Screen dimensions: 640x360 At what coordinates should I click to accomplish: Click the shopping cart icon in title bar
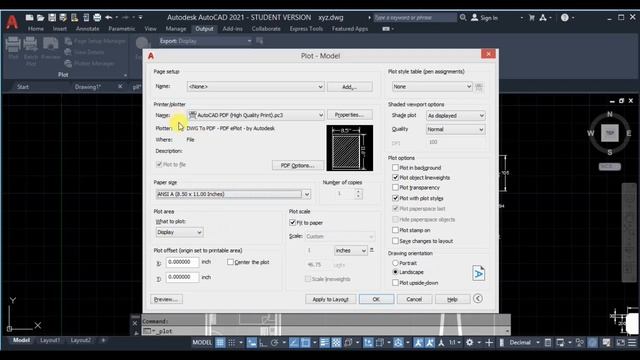[531, 18]
